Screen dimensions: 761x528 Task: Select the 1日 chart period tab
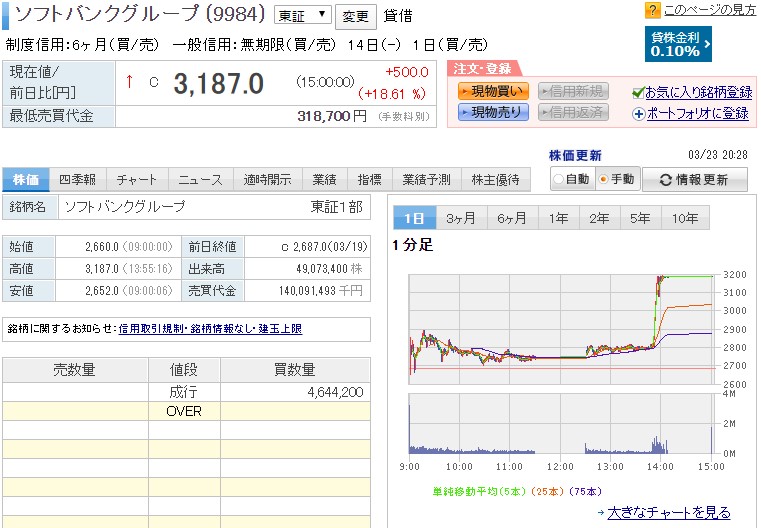414,218
